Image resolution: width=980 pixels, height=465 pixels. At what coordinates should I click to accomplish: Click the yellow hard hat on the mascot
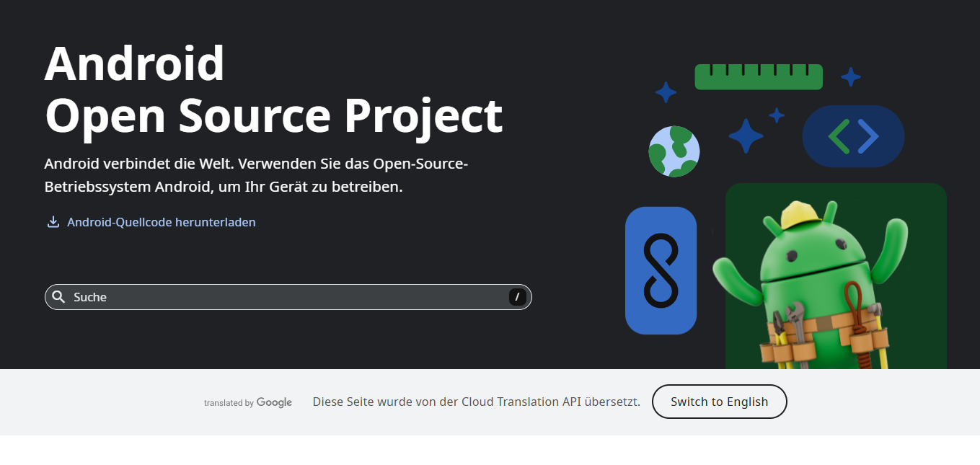point(800,214)
